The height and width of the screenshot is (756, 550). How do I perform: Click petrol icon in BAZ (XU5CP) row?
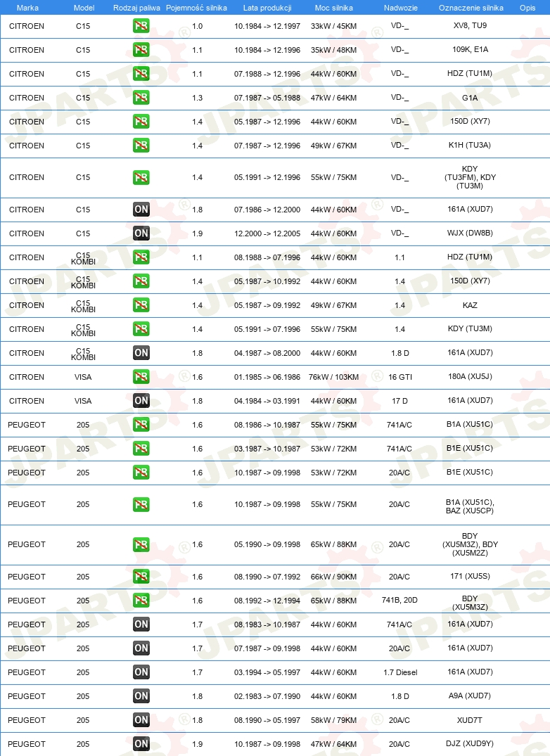141,504
